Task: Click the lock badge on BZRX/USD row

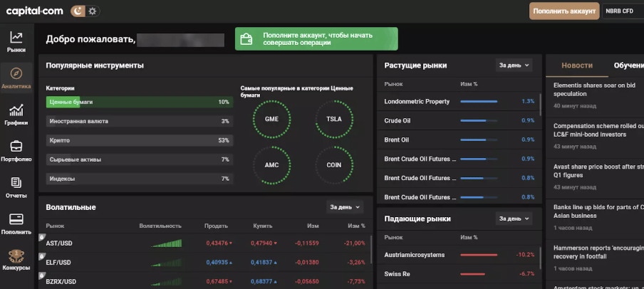Action: pyautogui.click(x=41, y=275)
